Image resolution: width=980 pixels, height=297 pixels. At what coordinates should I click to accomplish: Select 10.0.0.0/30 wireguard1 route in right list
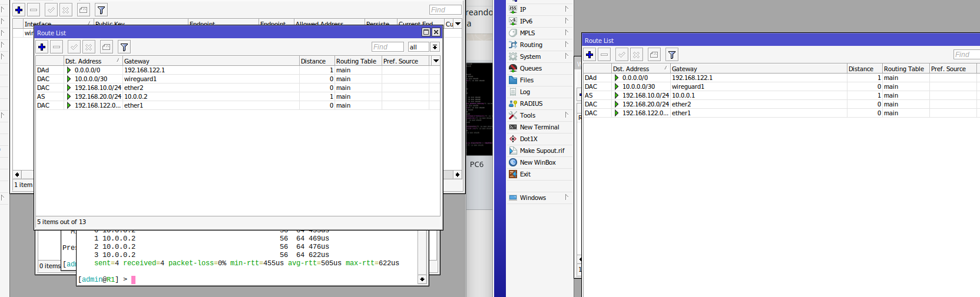pyautogui.click(x=782, y=86)
